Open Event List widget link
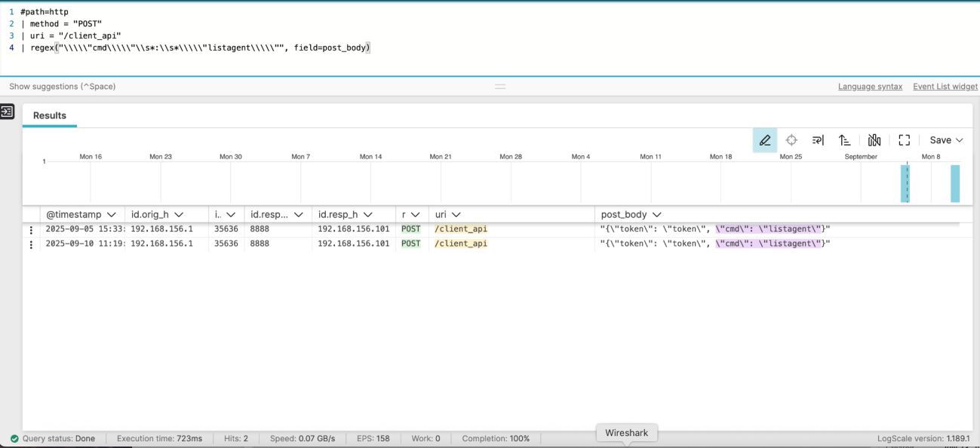Image resolution: width=980 pixels, height=448 pixels. pos(945,87)
